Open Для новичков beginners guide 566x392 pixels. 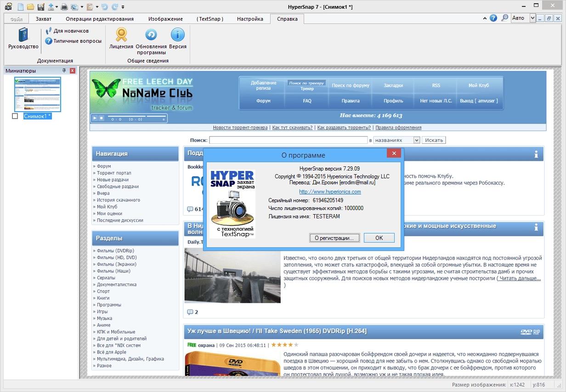[x=67, y=31]
